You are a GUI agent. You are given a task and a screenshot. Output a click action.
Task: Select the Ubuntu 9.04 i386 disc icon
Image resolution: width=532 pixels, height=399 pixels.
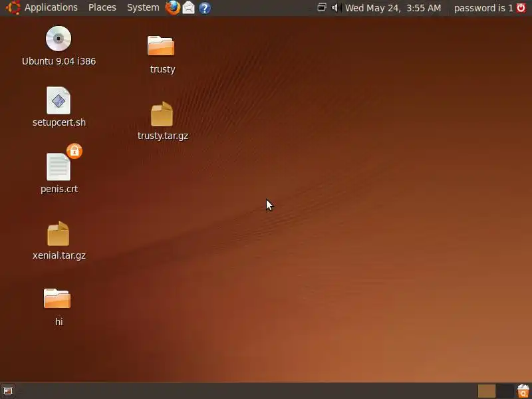59,39
